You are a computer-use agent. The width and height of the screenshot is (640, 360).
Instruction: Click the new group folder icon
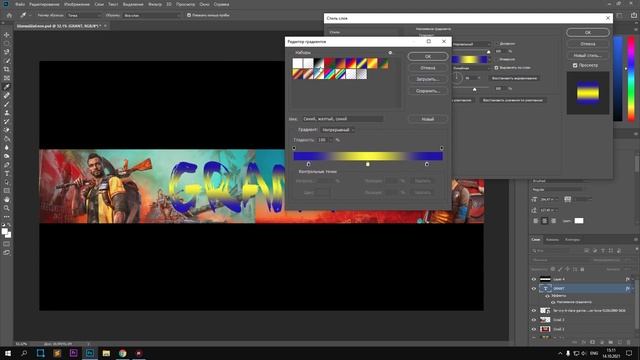(611, 342)
